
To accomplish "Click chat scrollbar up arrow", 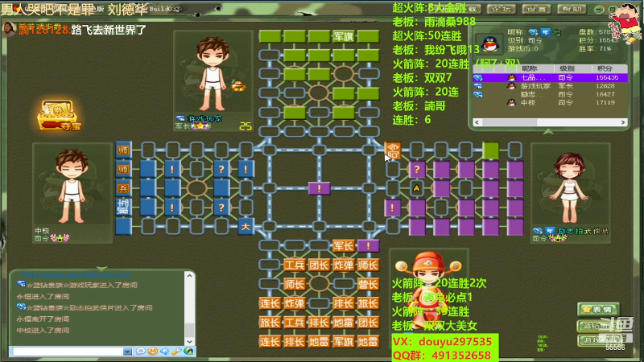I will click(x=189, y=276).
